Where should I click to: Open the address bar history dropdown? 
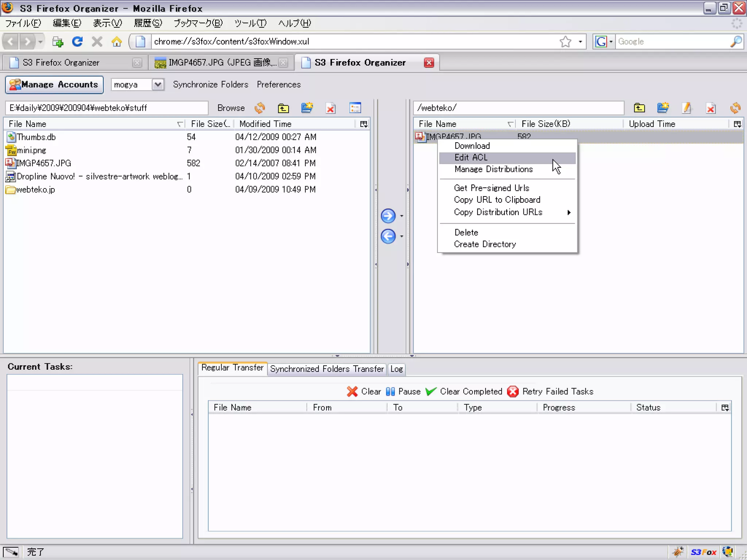click(580, 42)
